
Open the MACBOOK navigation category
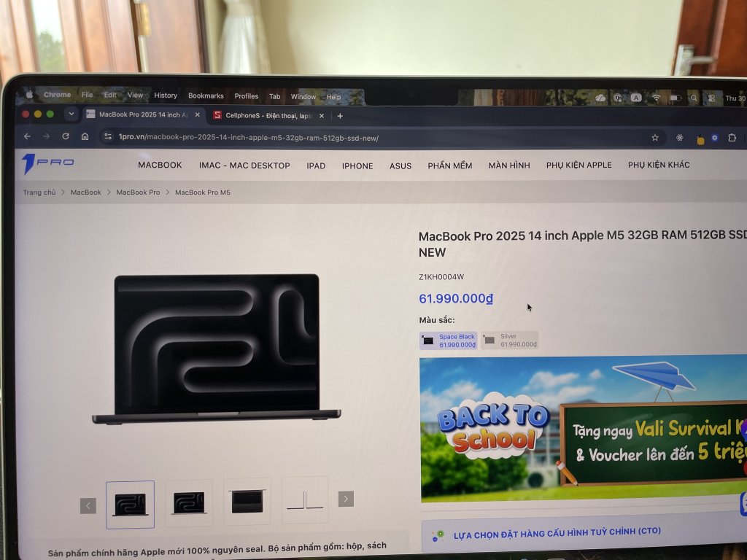[160, 165]
